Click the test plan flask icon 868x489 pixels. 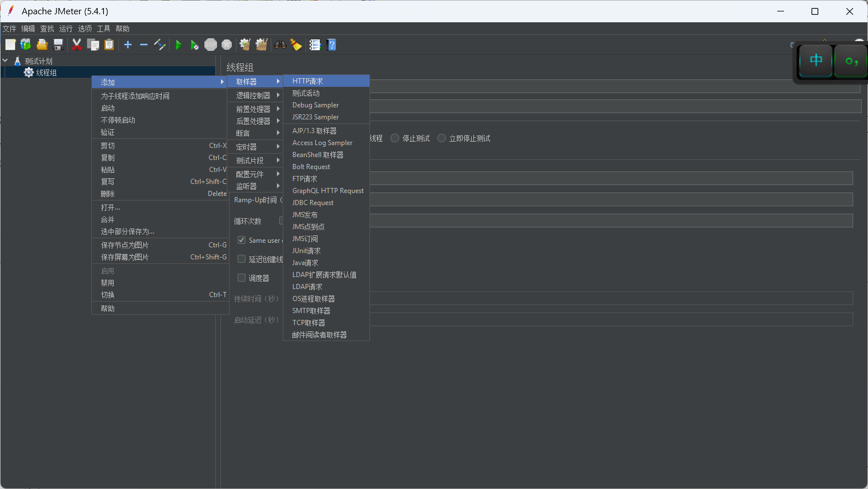[17, 61]
